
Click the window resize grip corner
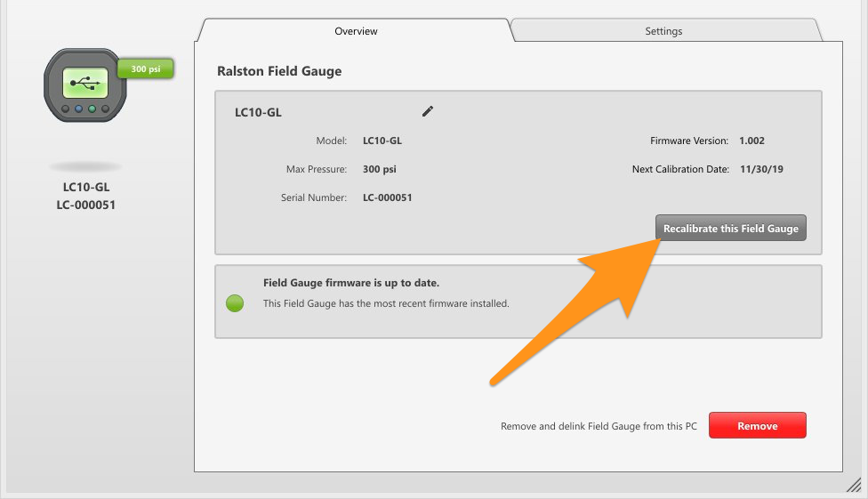coord(854,485)
